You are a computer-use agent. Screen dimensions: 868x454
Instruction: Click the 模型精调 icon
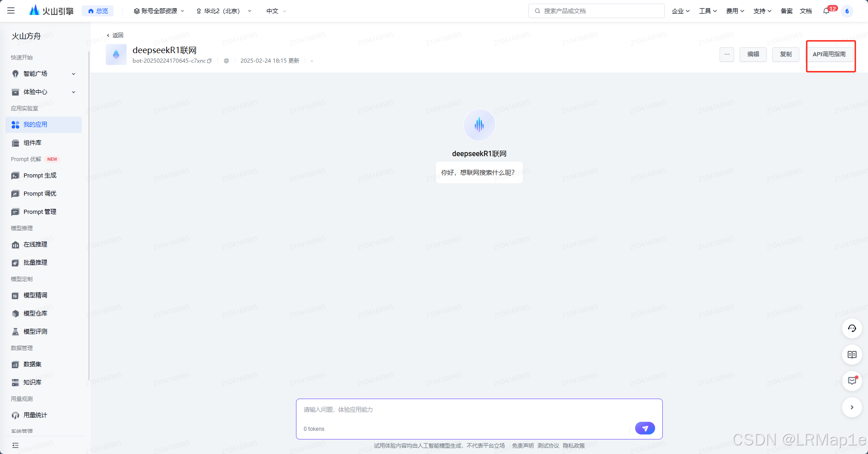coord(15,295)
